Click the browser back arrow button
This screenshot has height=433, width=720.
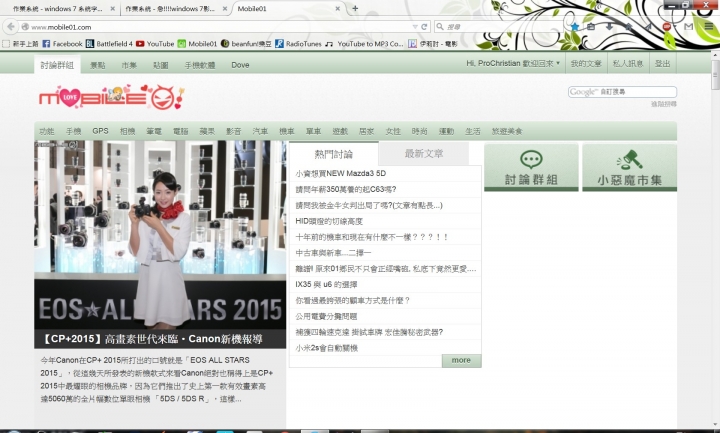11,27
